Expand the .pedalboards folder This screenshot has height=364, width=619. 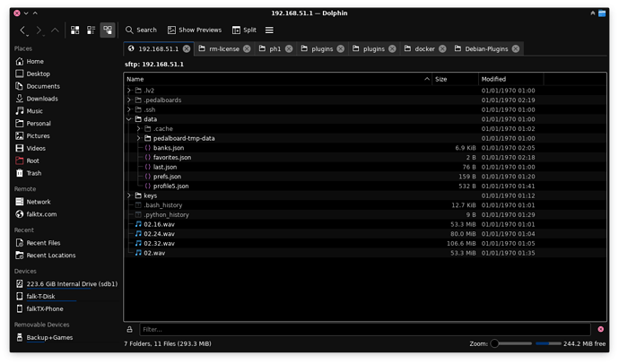click(x=129, y=100)
